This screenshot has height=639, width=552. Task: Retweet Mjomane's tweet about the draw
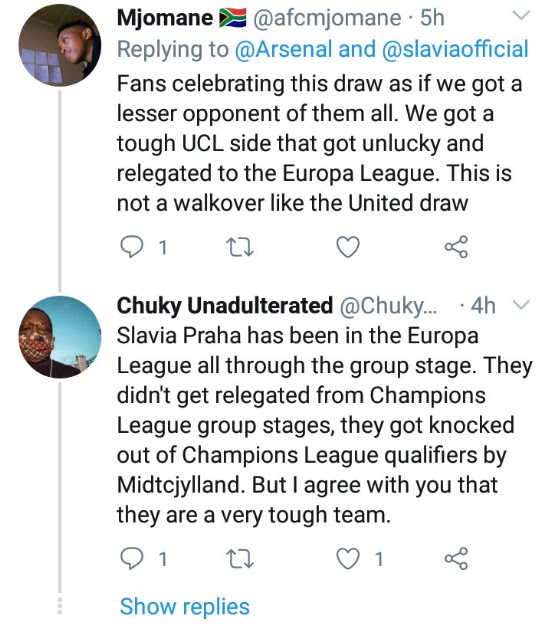pos(240,247)
